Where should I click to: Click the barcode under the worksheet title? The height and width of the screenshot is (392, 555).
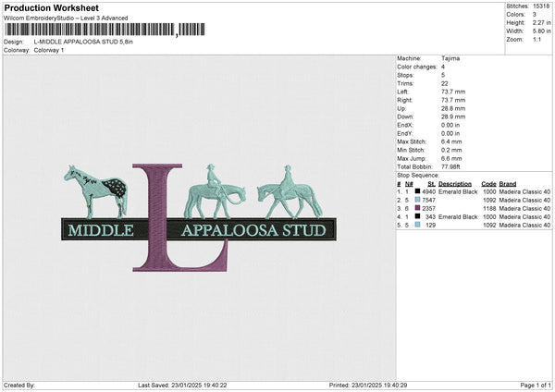pos(105,30)
